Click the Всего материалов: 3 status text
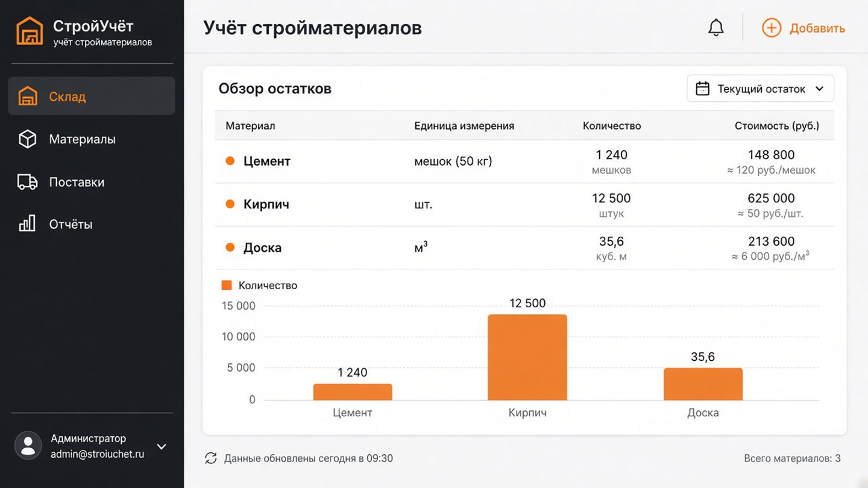This screenshot has height=488, width=868. (x=792, y=458)
